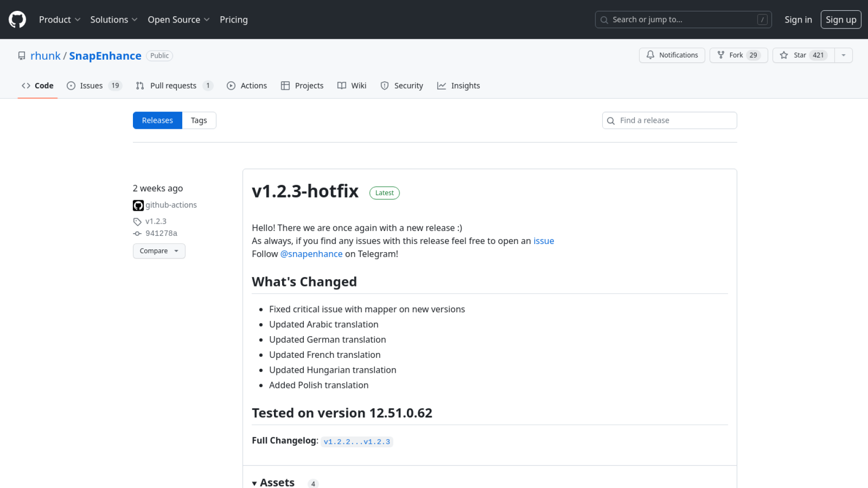The height and width of the screenshot is (488, 868).
Task: Click the Fork button
Action: [738, 55]
